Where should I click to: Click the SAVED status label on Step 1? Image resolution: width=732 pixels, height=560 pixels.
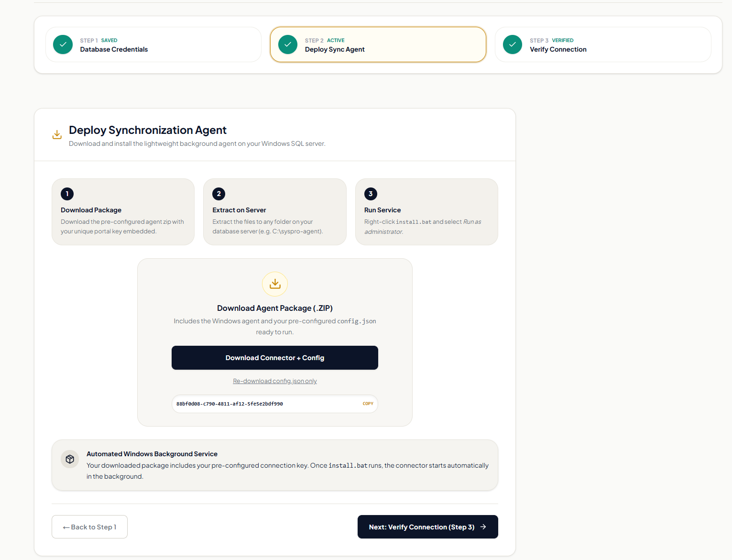tap(109, 40)
